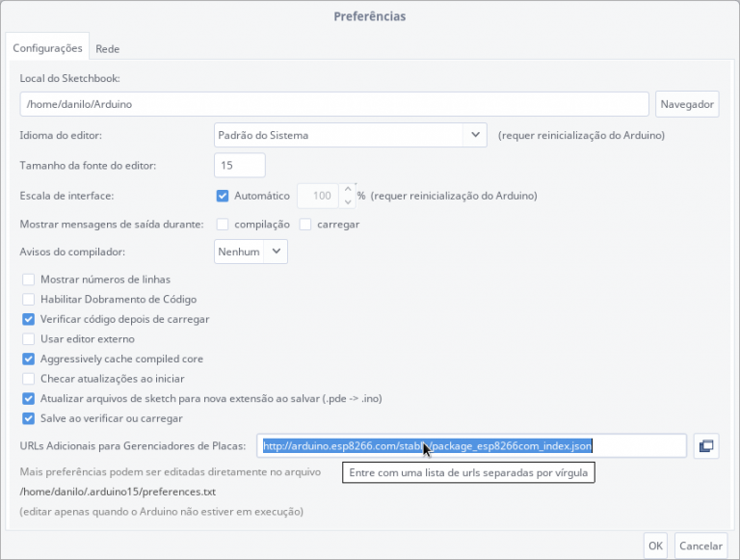Confirm preferences with OK button
This screenshot has width=740, height=560.
(655, 546)
